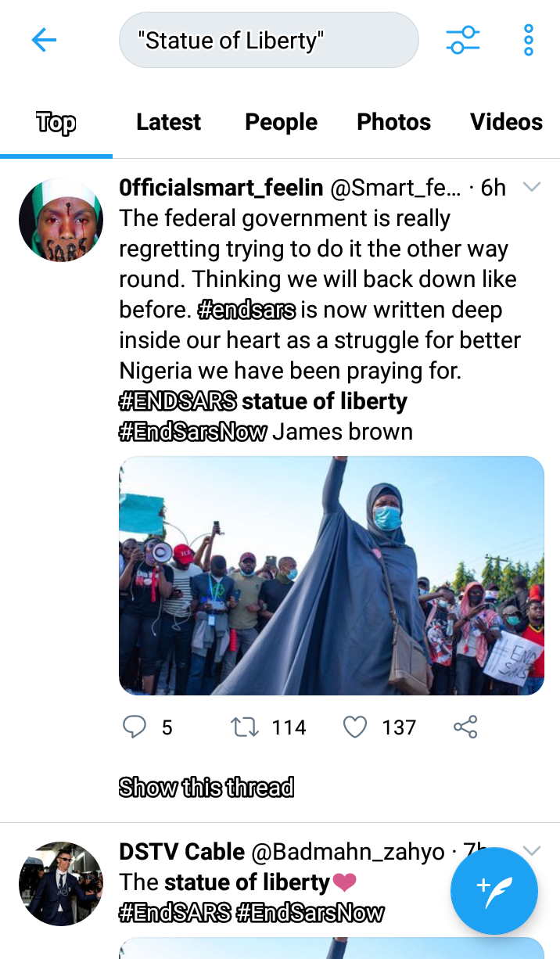Tap the back arrow icon
The height and width of the screenshot is (959, 560).
[x=44, y=40]
